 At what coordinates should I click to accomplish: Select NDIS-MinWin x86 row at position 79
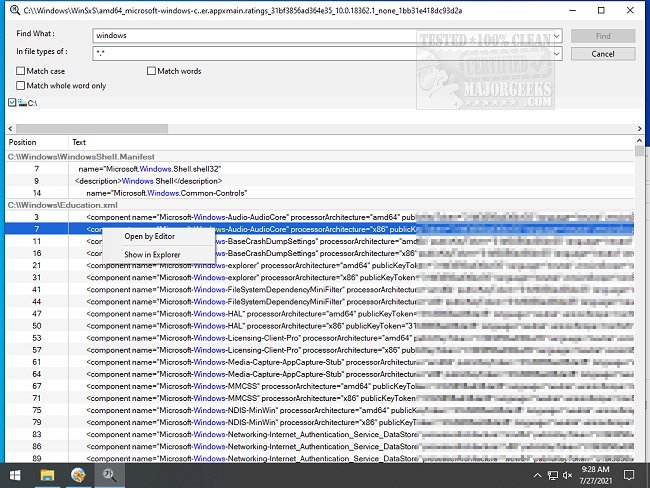pos(320,422)
